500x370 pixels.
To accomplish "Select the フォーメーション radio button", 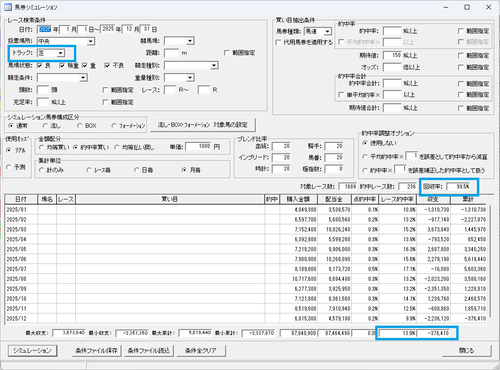I will (x=114, y=126).
